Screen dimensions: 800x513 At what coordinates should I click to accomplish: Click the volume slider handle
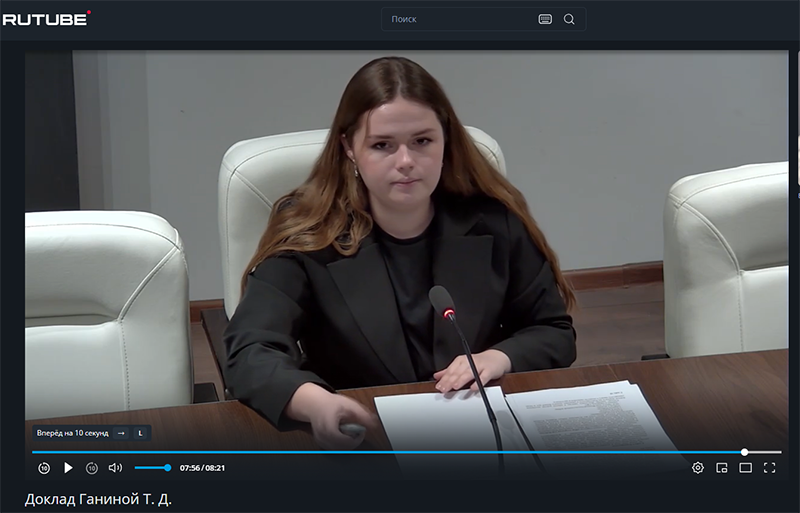point(167,468)
